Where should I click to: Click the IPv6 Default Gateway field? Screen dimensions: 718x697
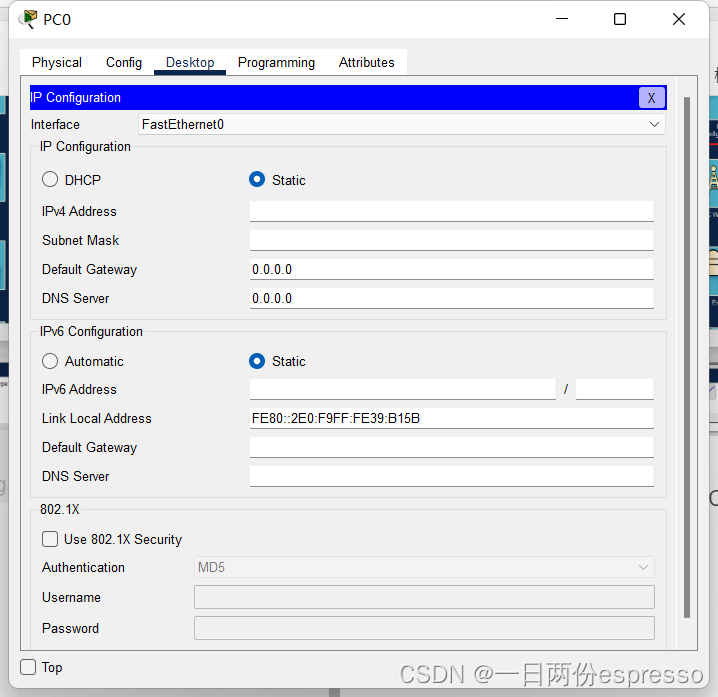(x=451, y=447)
